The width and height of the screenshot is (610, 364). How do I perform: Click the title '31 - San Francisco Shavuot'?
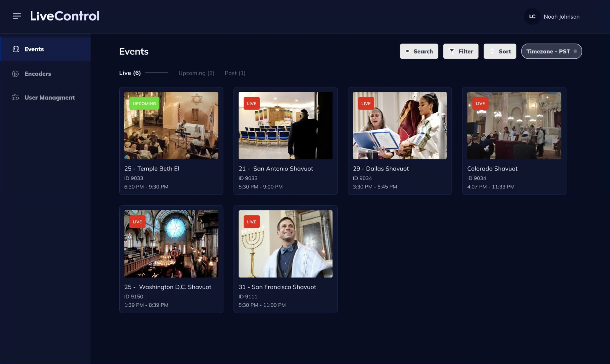pos(277,287)
